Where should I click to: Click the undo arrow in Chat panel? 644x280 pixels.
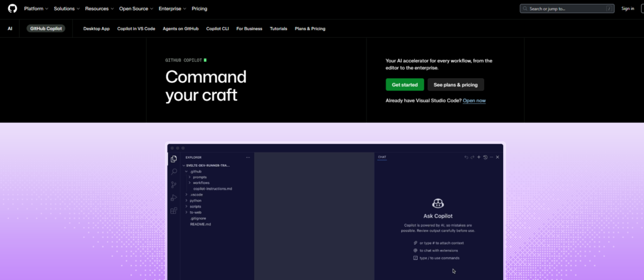(x=466, y=157)
